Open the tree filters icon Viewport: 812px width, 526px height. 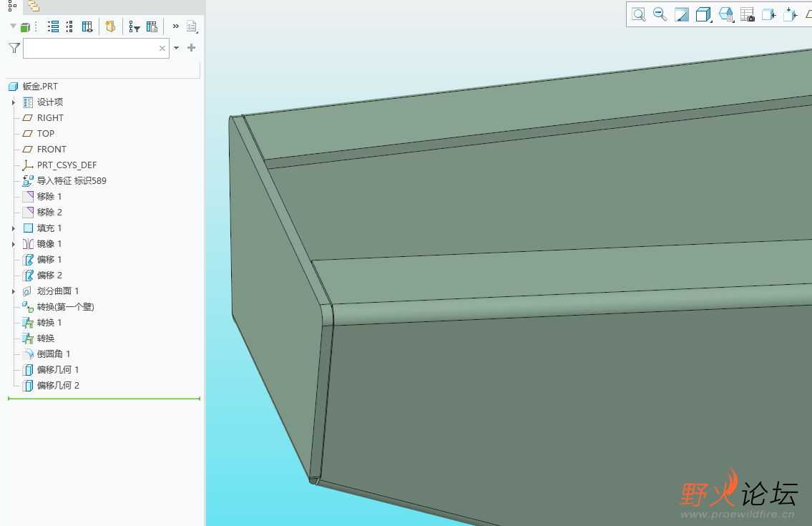click(x=134, y=27)
